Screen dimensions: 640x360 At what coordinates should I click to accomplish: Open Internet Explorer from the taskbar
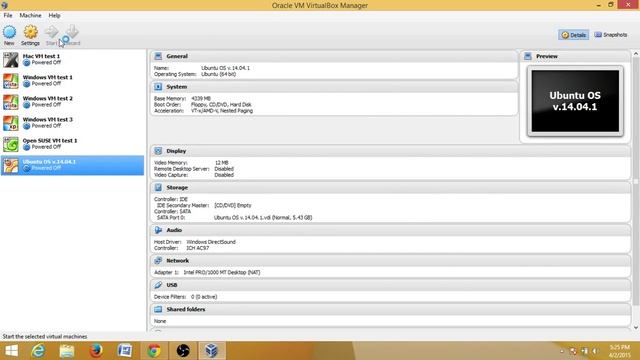click(38, 351)
